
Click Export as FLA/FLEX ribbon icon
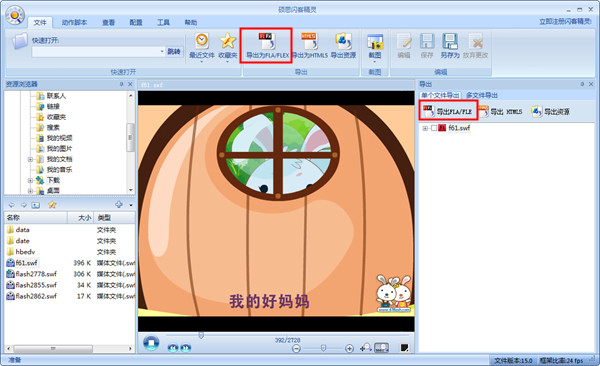[x=267, y=41]
